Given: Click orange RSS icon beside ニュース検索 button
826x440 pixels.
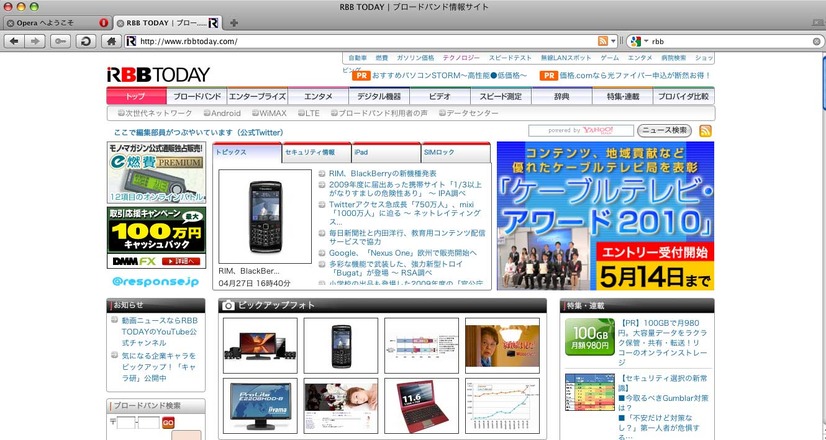Looking at the screenshot, I should 705,131.
